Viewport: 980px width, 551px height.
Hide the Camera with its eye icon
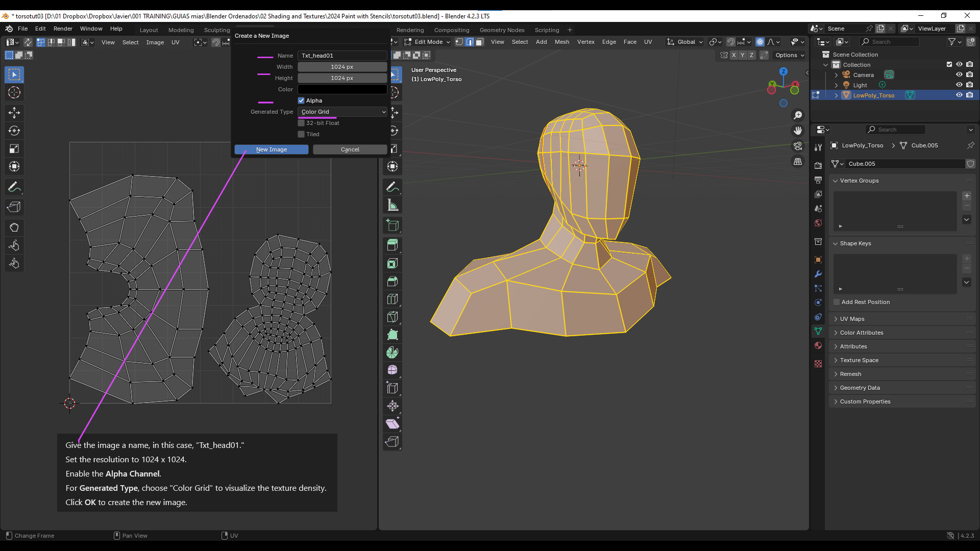click(x=959, y=74)
